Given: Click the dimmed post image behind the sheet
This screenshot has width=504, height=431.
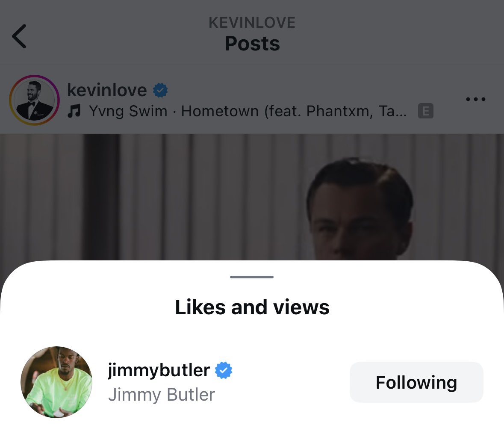Looking at the screenshot, I should 171,197.
